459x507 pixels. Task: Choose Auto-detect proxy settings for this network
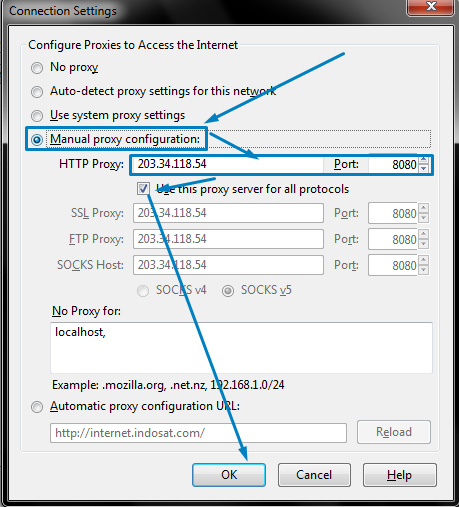(x=37, y=92)
